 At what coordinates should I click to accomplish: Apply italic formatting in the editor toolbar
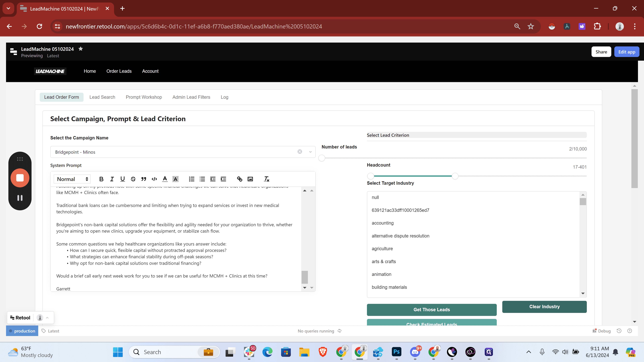112,179
